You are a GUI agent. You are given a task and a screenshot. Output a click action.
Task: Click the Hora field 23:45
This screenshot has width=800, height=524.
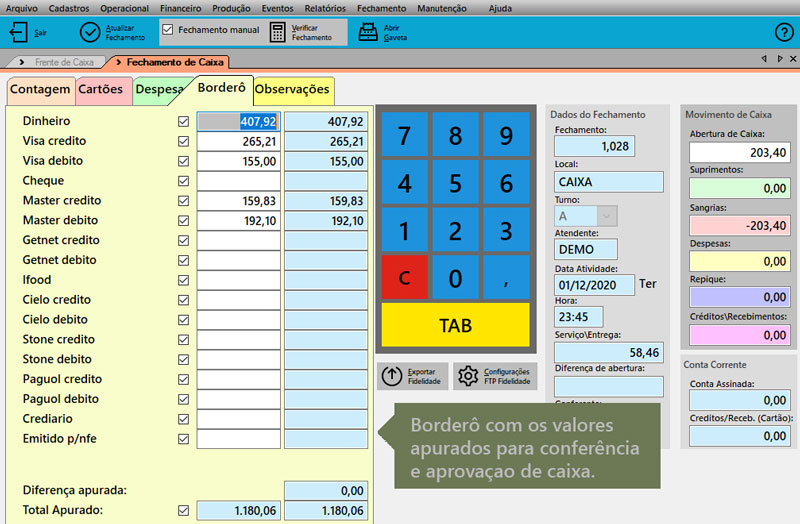point(579,317)
